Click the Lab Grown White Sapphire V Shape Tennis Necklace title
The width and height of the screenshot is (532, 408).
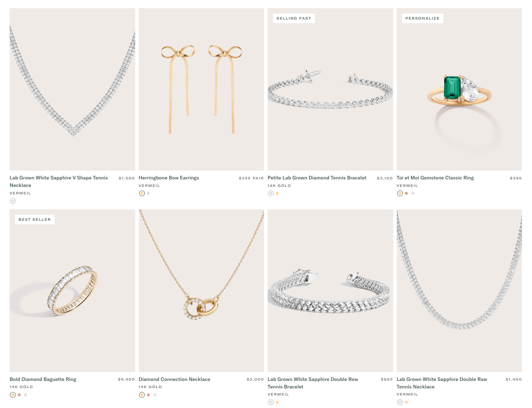[59, 182]
